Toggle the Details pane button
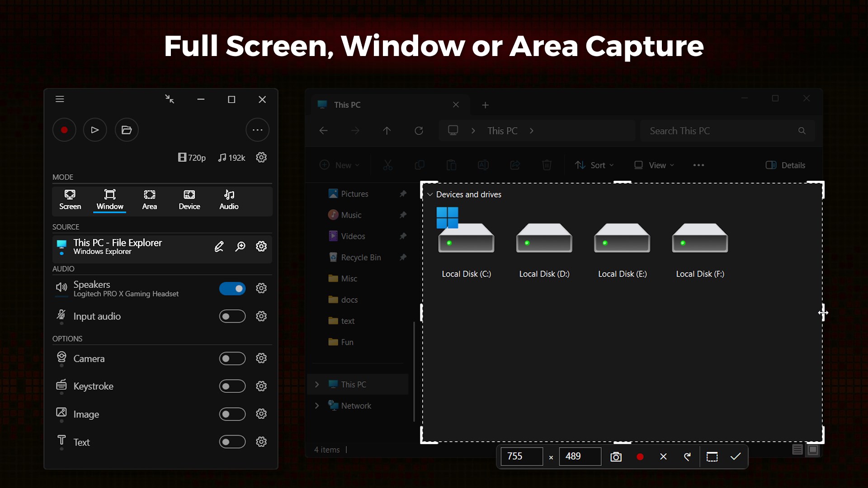 point(785,165)
